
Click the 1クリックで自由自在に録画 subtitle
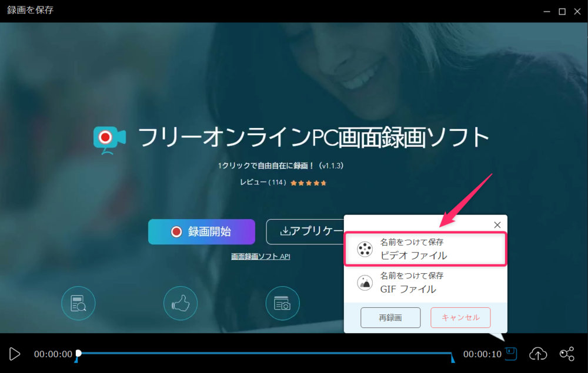pyautogui.click(x=280, y=166)
